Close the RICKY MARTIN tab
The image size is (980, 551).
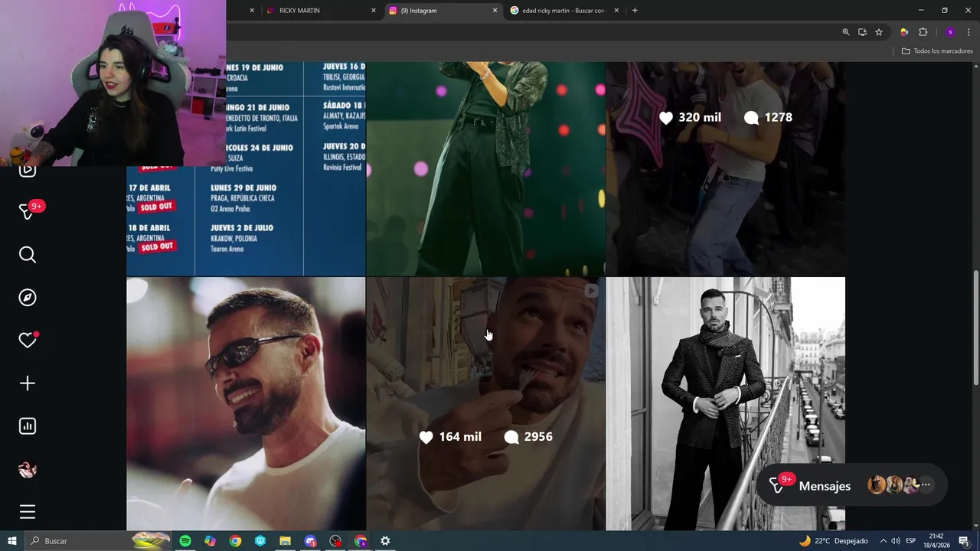pos(374,11)
